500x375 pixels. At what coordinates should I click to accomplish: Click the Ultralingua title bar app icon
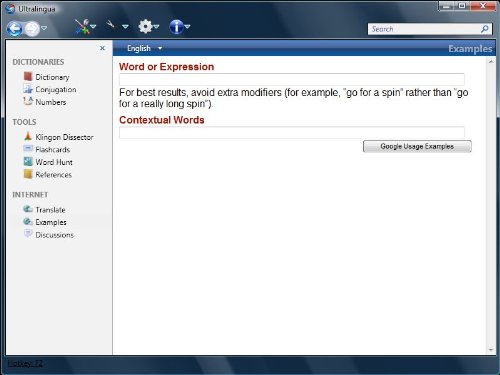(x=10, y=8)
